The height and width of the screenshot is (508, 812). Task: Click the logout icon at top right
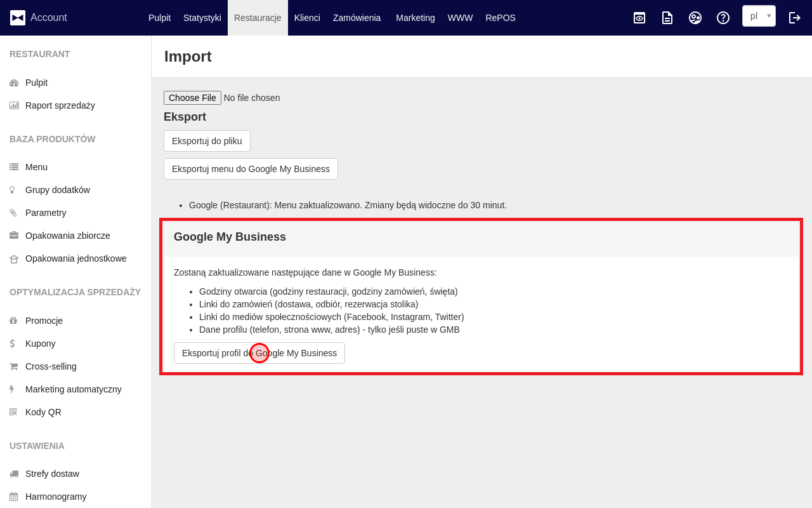pos(795,18)
